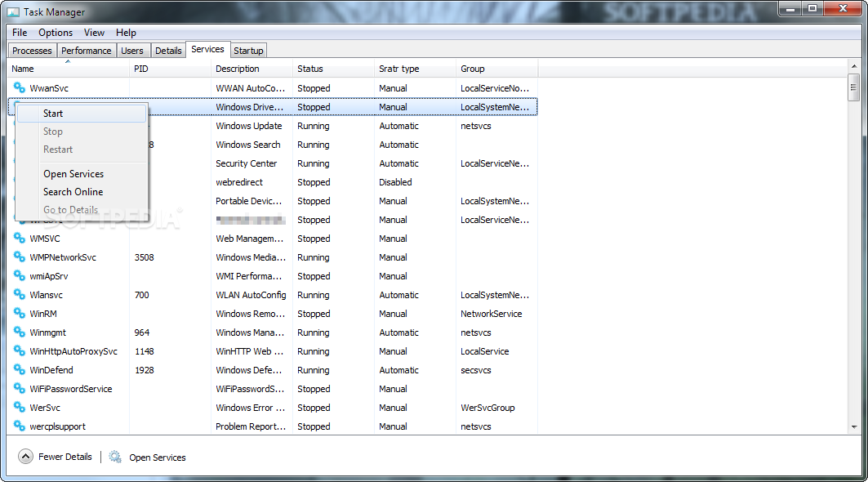Open the Help menu
This screenshot has width=868, height=482.
(126, 33)
